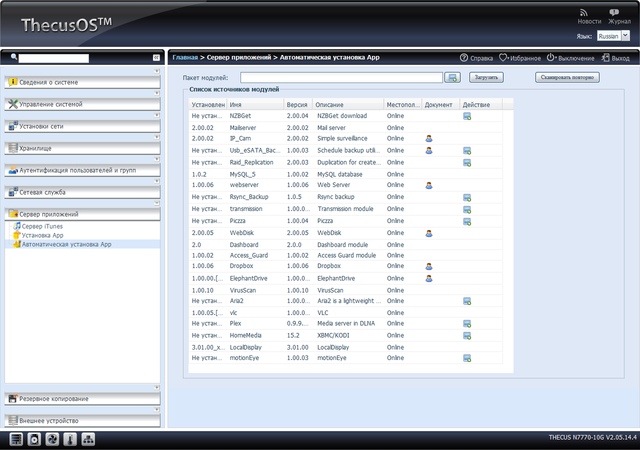This screenshot has width=640, height=450.
Task: Sort by the Имя column header
Action: coord(255,105)
